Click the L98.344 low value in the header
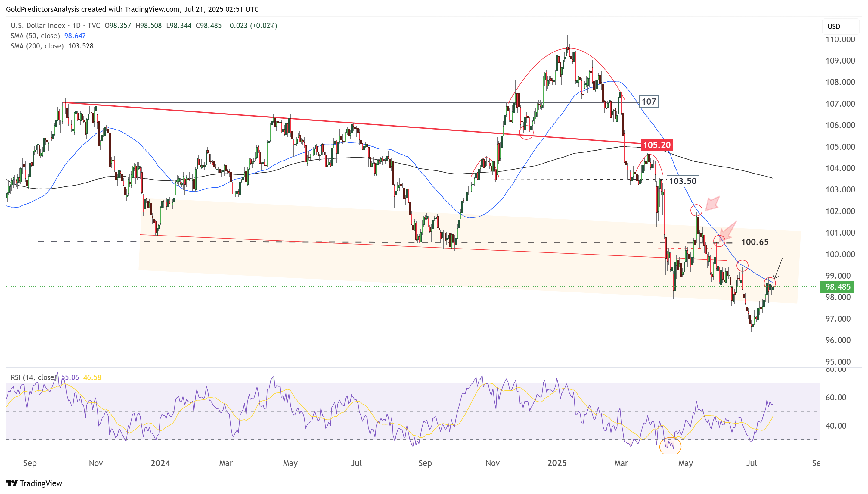868x494 pixels. 178,26
